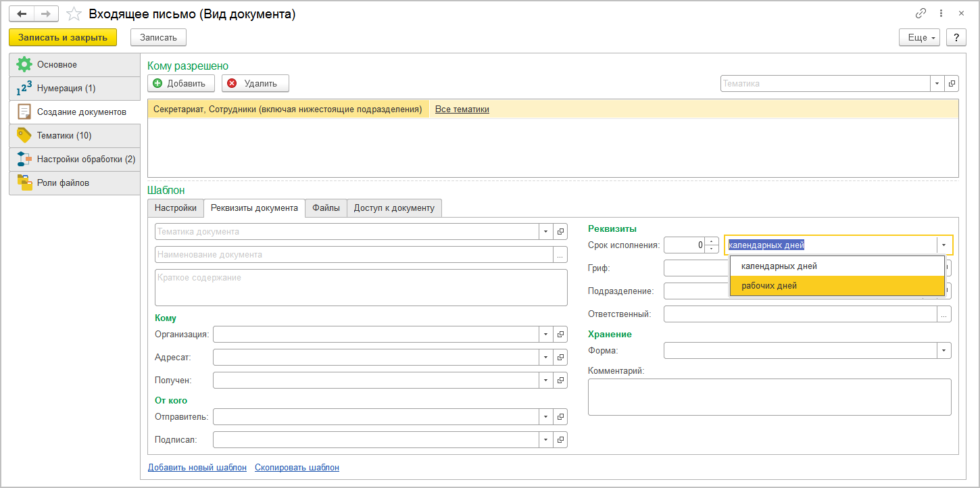Screen dimensions: 980x488
Task: Choose календарных дней option in list
Action: (779, 266)
